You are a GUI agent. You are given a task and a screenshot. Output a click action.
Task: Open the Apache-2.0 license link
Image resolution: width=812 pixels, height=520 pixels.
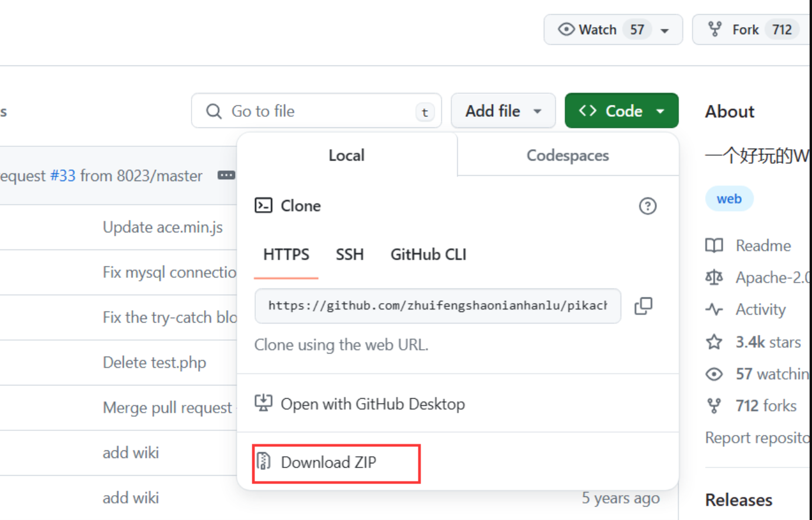coord(773,277)
